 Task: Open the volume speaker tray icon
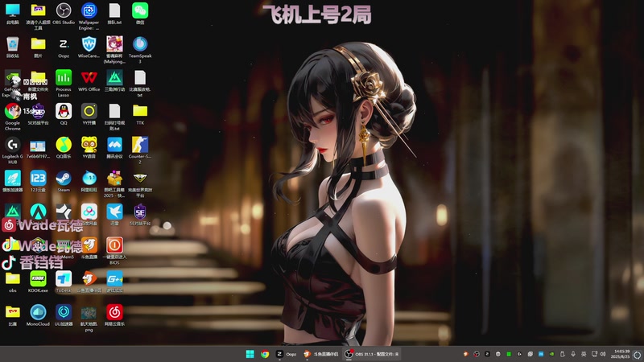pos(603,354)
